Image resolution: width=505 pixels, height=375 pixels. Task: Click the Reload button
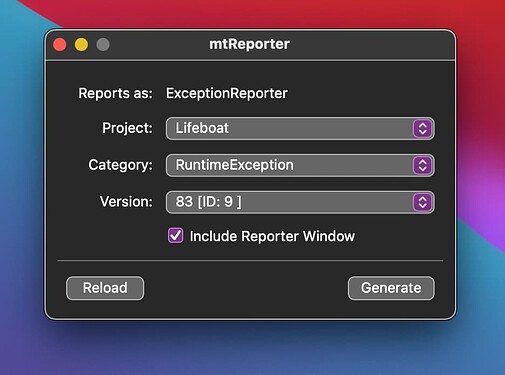coord(105,288)
